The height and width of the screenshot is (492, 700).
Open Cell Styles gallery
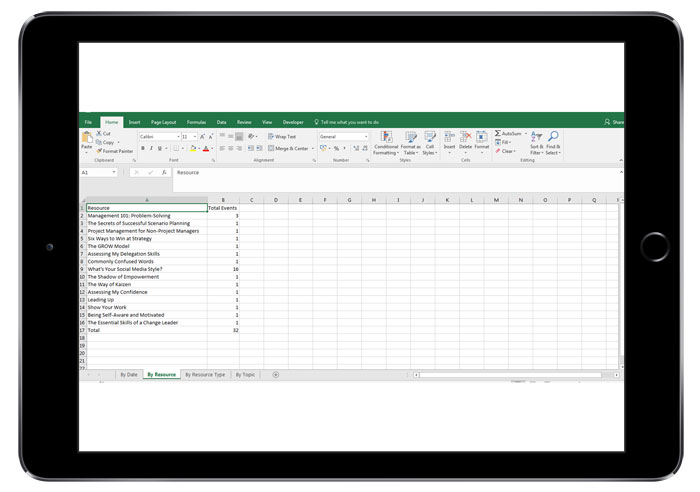(429, 143)
